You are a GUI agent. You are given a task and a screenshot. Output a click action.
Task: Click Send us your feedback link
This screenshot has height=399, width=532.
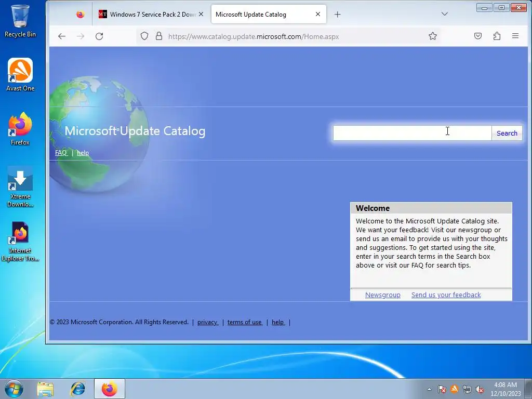tap(446, 295)
